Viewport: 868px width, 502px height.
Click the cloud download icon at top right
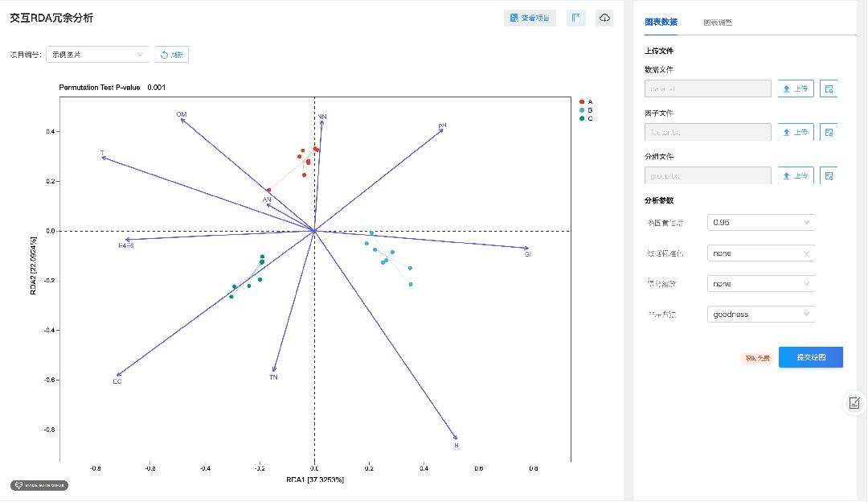click(x=604, y=18)
